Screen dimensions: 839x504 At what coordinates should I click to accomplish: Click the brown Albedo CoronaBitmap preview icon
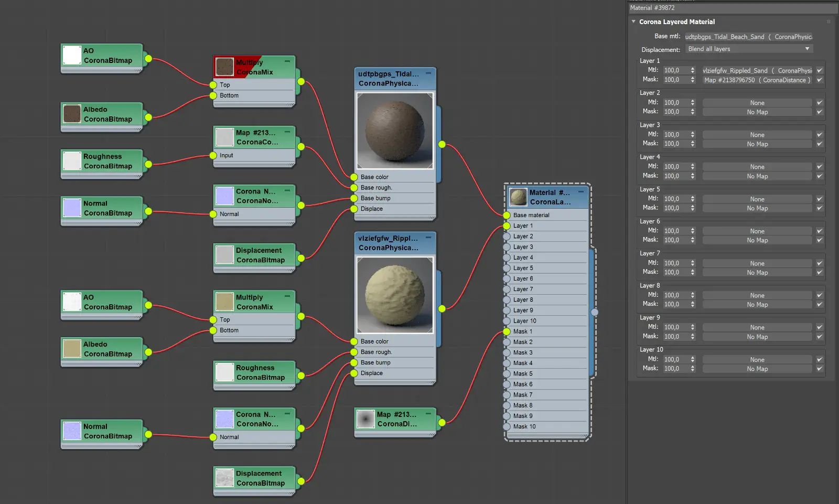(x=71, y=114)
